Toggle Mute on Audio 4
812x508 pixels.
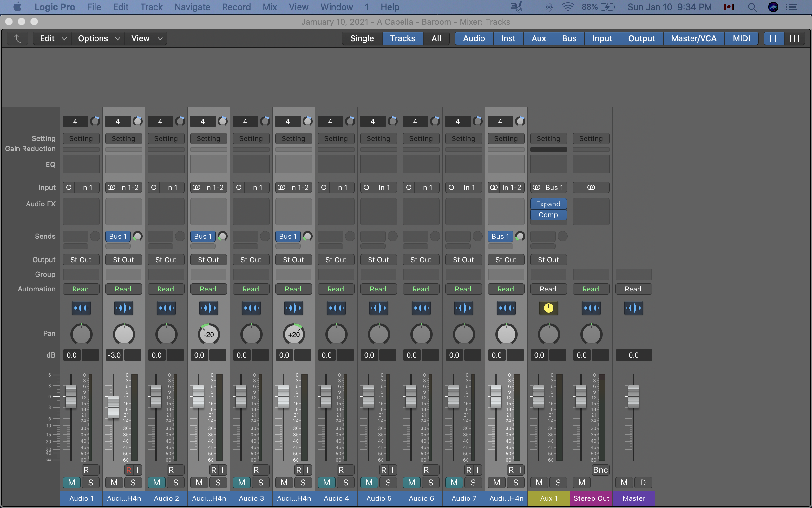point(326,483)
